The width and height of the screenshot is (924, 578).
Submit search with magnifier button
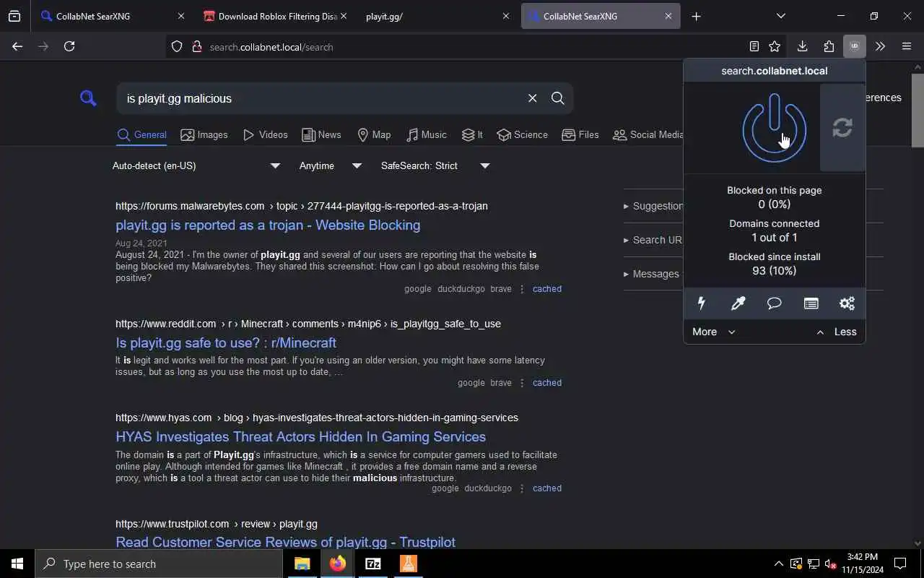coord(557,98)
